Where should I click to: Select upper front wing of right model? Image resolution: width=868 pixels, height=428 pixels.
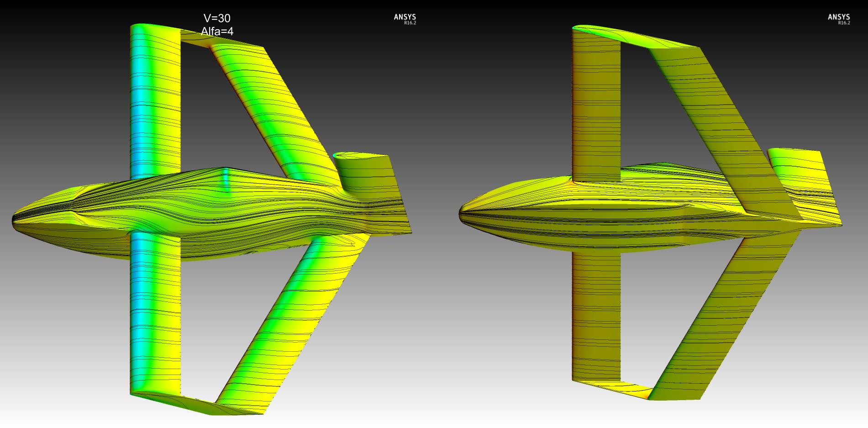(x=596, y=105)
